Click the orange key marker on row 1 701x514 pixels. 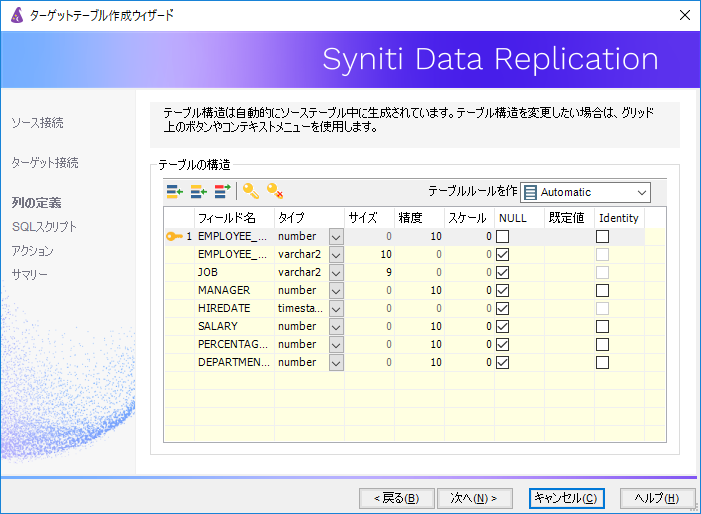(x=174, y=236)
